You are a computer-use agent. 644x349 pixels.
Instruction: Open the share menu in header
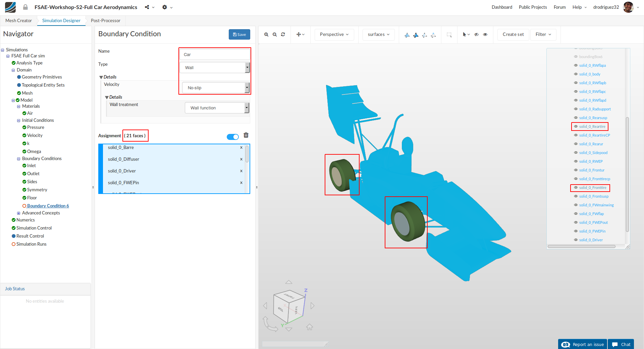tap(150, 7)
